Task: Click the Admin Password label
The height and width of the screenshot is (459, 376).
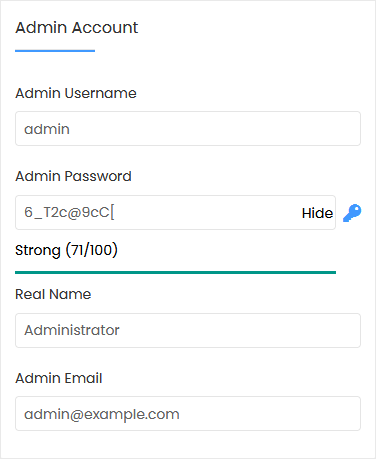Action: pyautogui.click(x=73, y=176)
